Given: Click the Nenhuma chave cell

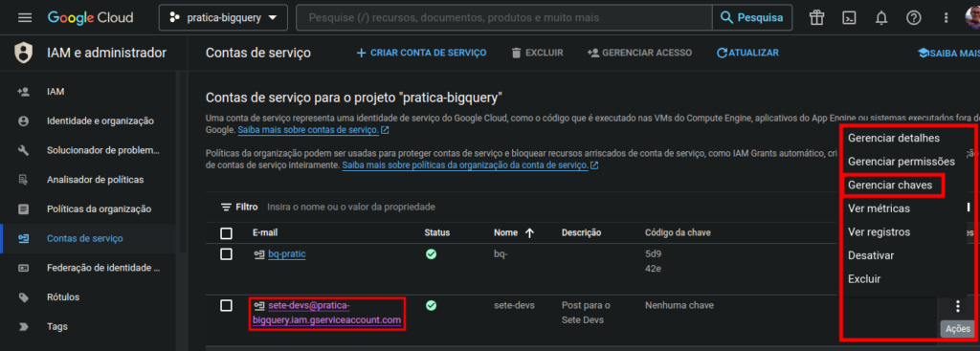Looking at the screenshot, I should pos(679,305).
